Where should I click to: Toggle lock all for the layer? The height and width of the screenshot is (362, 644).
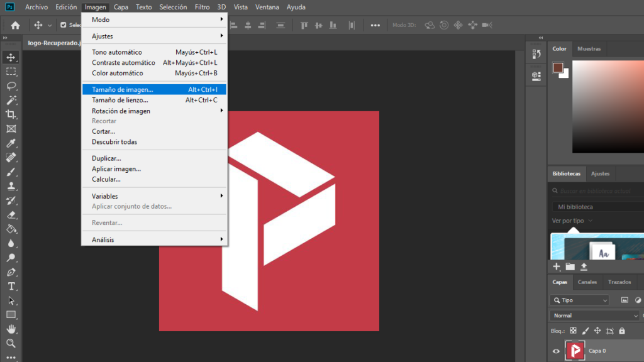(622, 331)
